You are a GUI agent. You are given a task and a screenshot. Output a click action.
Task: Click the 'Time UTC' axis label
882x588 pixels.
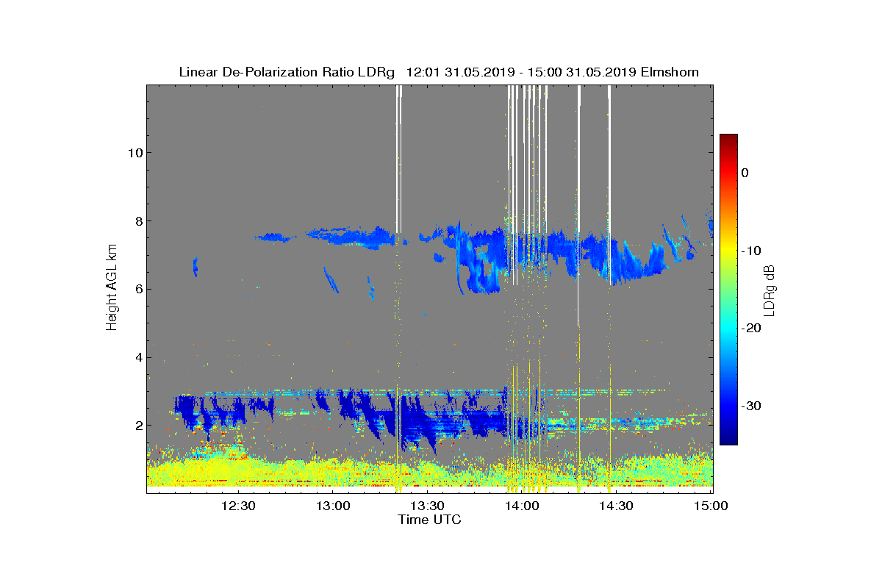click(x=430, y=520)
